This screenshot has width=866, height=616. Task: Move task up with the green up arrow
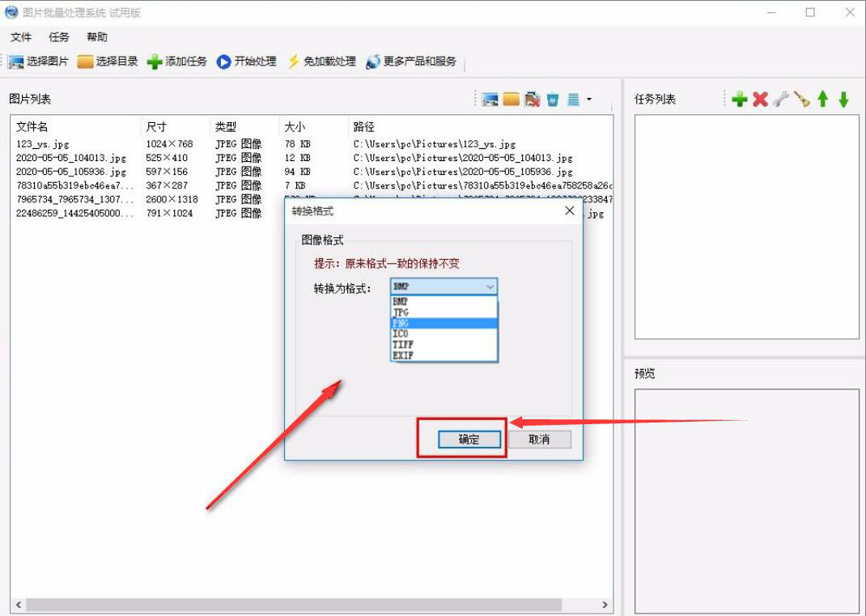[x=823, y=99]
